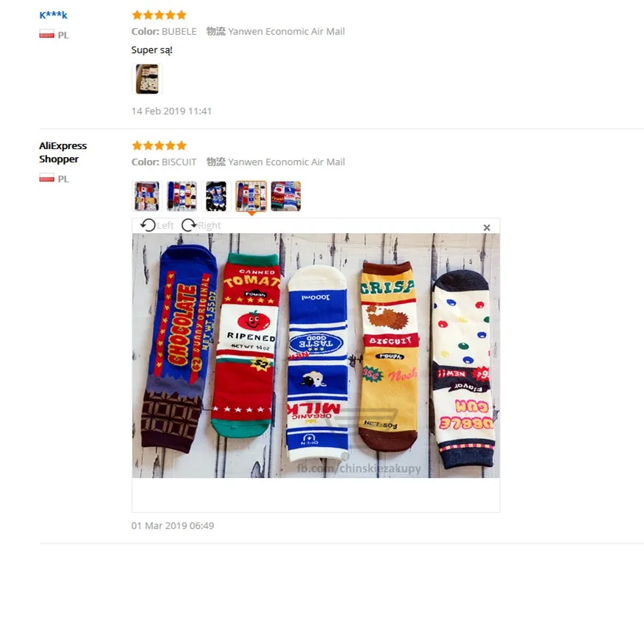Screen dimensions: 644x644
Task: Click the "Left" rotate label
Action: (165, 226)
